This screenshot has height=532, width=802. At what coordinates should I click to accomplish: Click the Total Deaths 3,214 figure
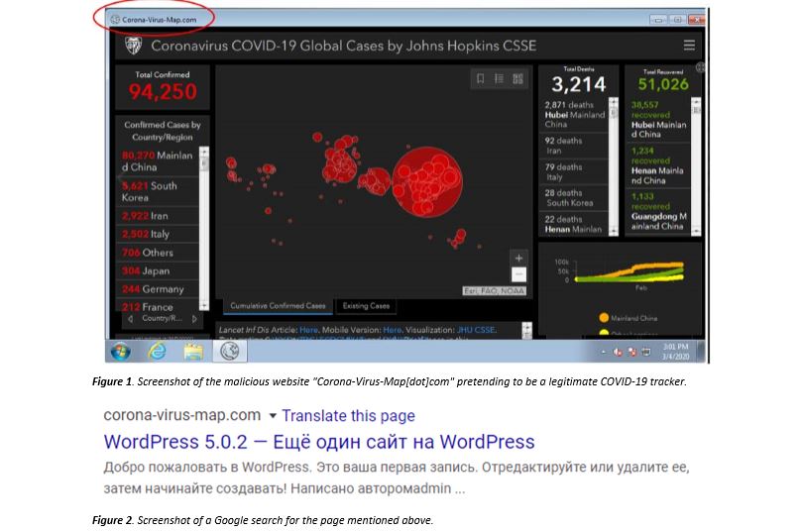pyautogui.click(x=579, y=84)
